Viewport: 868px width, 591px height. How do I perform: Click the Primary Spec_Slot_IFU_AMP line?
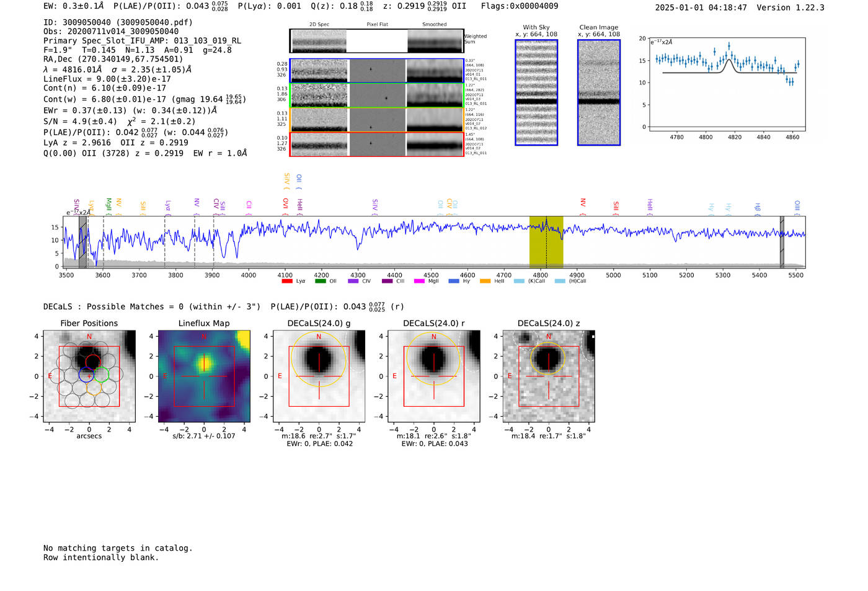pos(143,41)
